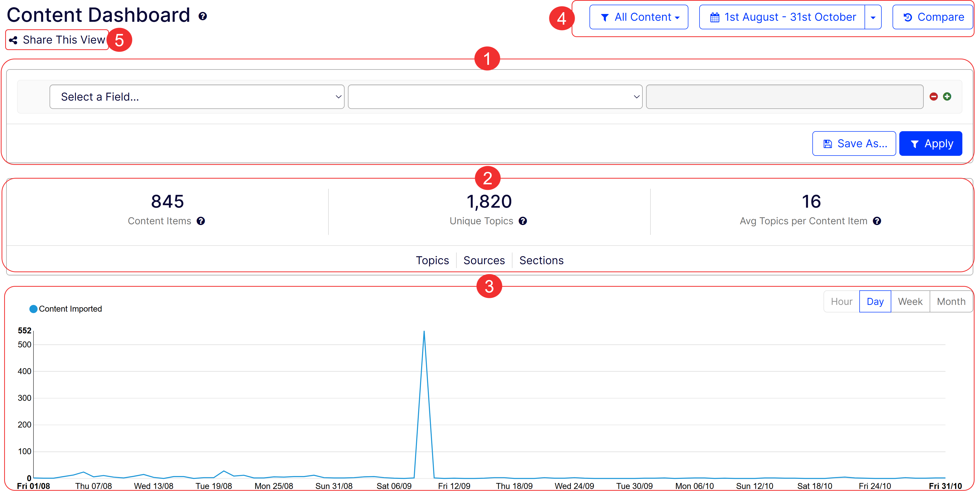Viewport: 980px width, 497px height.
Task: Toggle Content Imported legend color dot
Action: pyautogui.click(x=33, y=309)
